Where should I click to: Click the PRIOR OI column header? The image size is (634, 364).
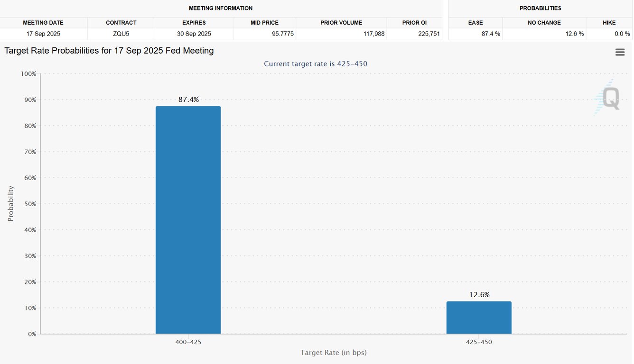[414, 22]
